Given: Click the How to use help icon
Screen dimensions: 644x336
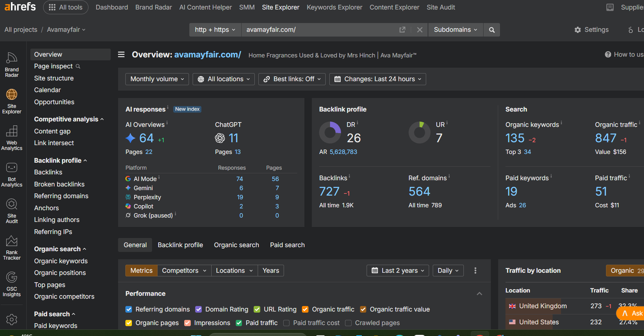Looking at the screenshot, I should 608,54.
